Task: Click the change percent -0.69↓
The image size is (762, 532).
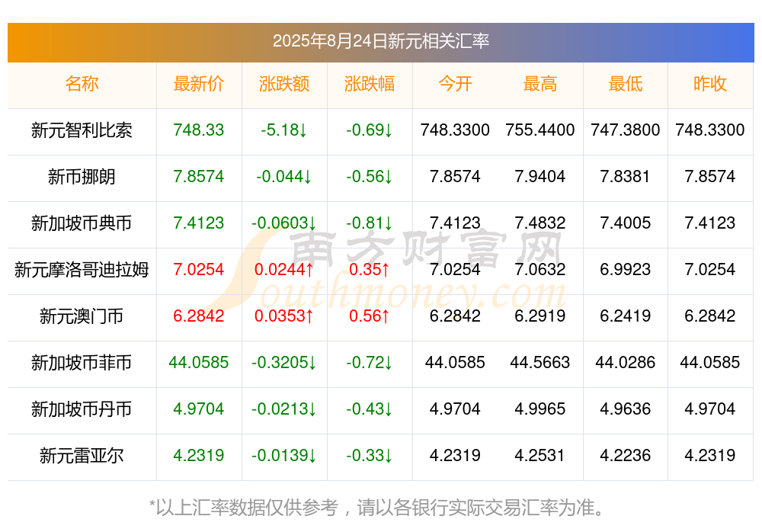Action: pos(370,130)
